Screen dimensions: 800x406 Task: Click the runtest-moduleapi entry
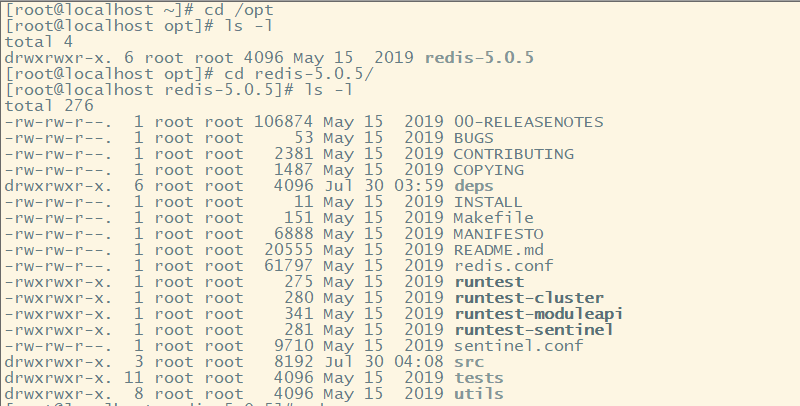539,314
